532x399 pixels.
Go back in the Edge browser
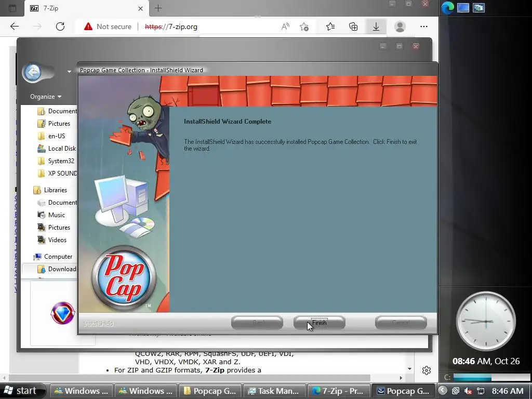[15, 26]
